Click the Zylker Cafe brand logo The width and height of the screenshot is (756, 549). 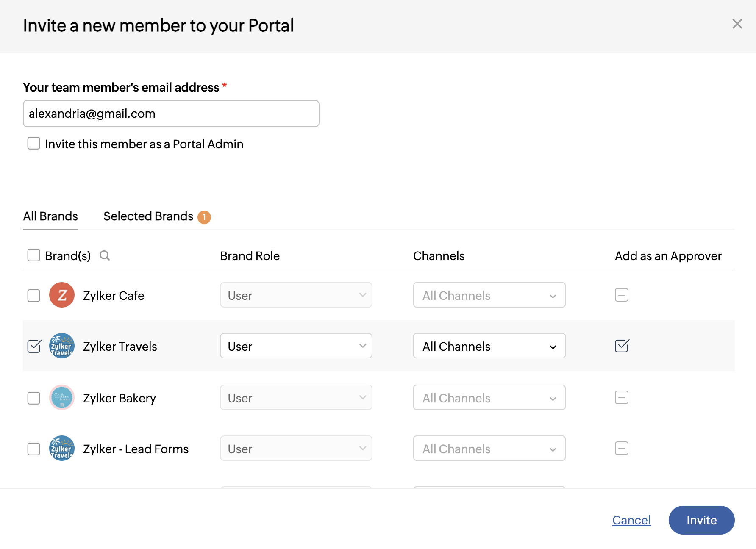[x=62, y=295]
